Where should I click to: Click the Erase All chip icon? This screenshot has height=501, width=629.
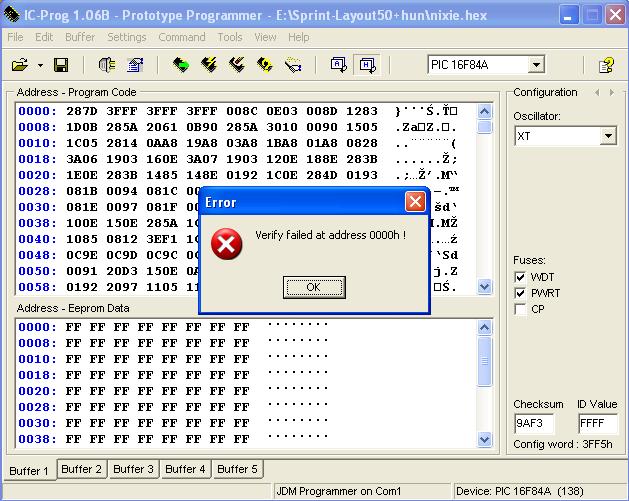[x=237, y=65]
